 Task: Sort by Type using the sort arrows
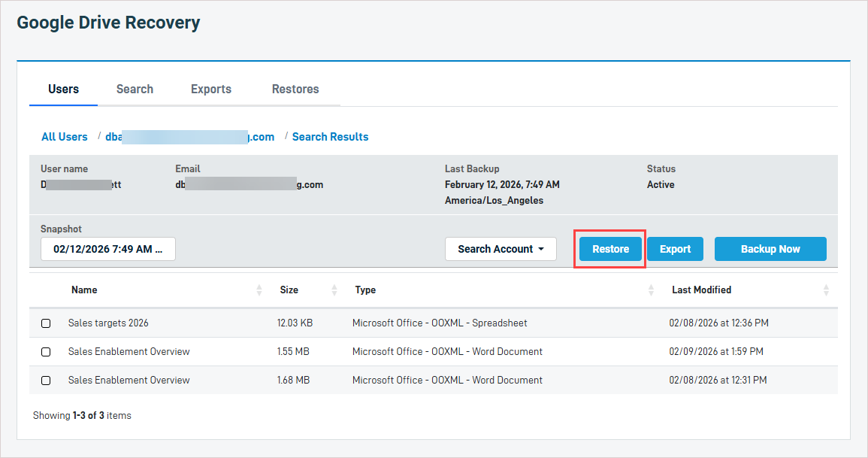coord(651,290)
